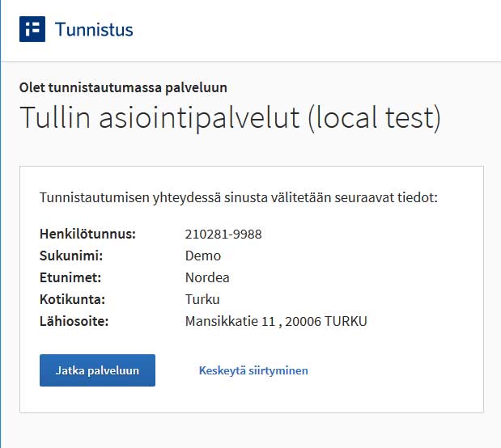Click the Olet tunnistautumassa palveluun subtitle

pos(123,88)
